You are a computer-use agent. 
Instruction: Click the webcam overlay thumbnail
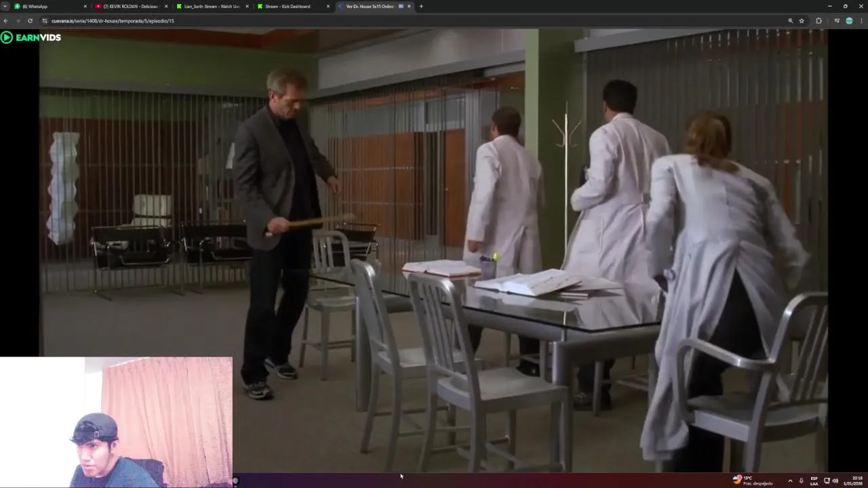tap(116, 422)
